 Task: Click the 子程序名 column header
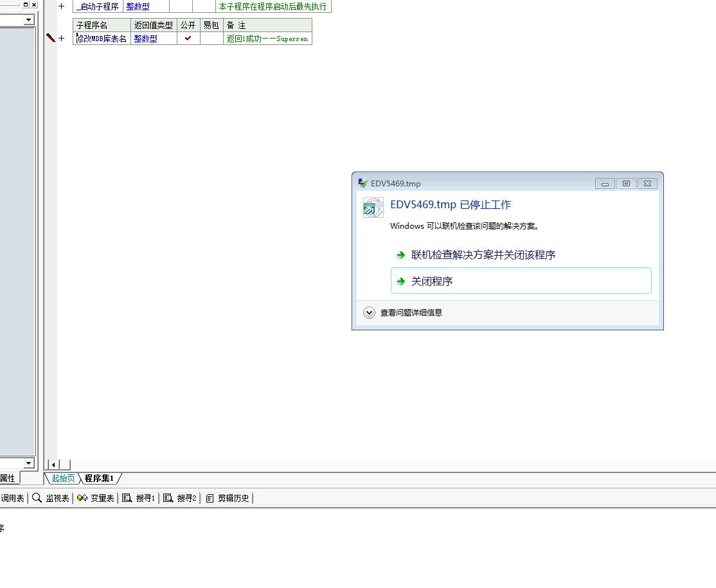pos(102,25)
